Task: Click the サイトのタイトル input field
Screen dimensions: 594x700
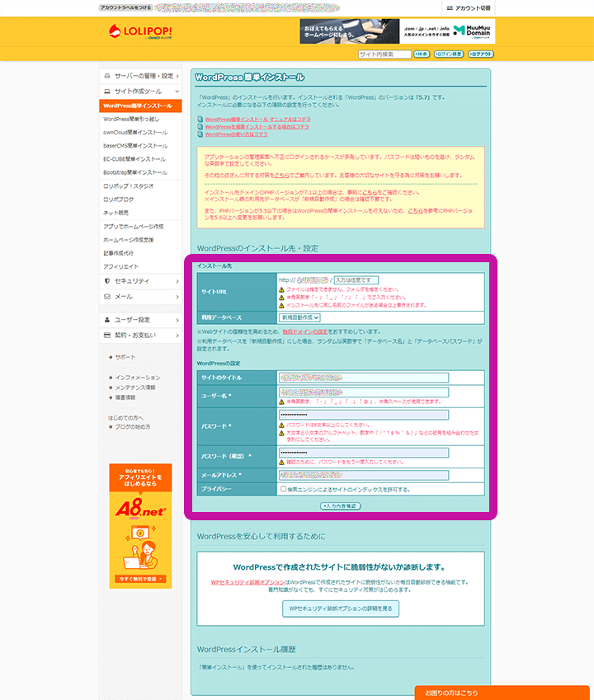Action: (x=364, y=378)
